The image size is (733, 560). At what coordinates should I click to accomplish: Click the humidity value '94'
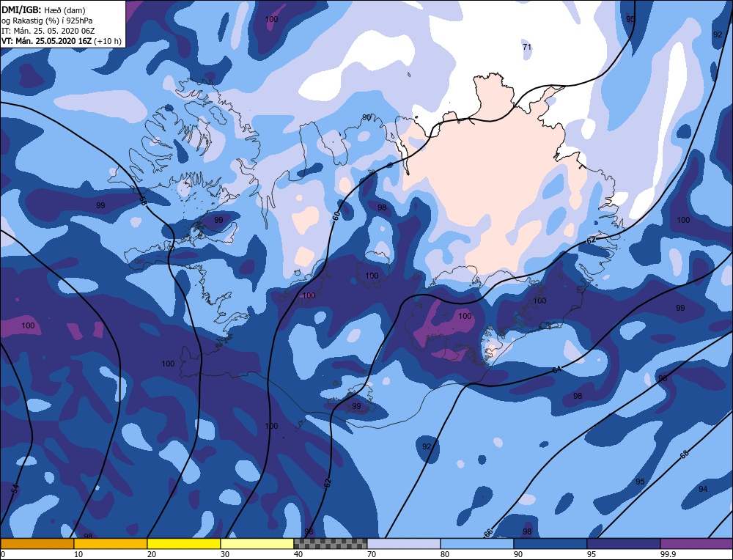pyautogui.click(x=703, y=489)
